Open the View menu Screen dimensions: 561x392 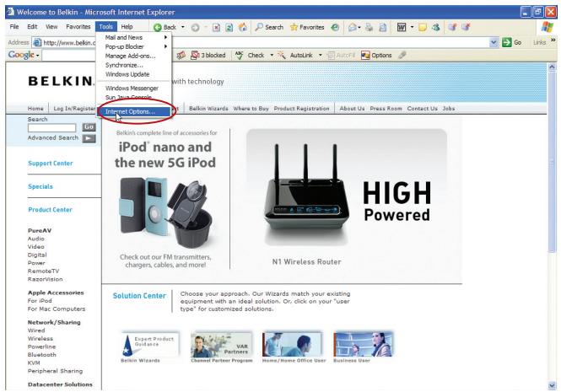(51, 27)
